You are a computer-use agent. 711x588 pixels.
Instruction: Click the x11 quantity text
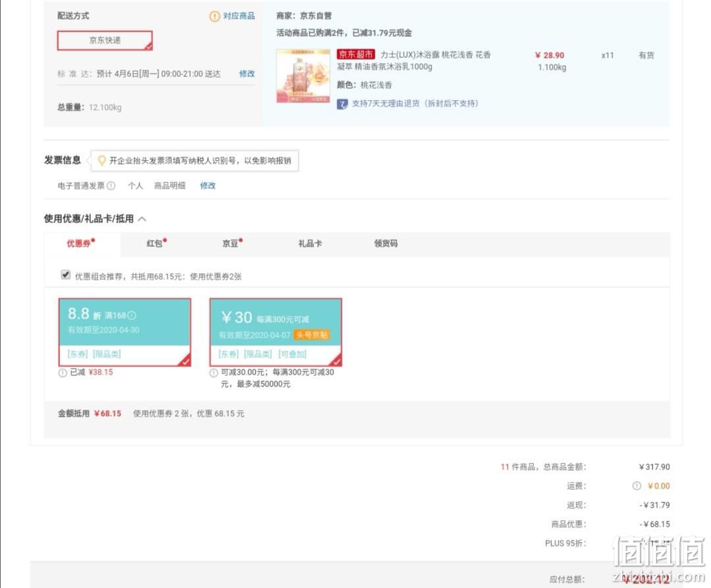click(x=608, y=55)
